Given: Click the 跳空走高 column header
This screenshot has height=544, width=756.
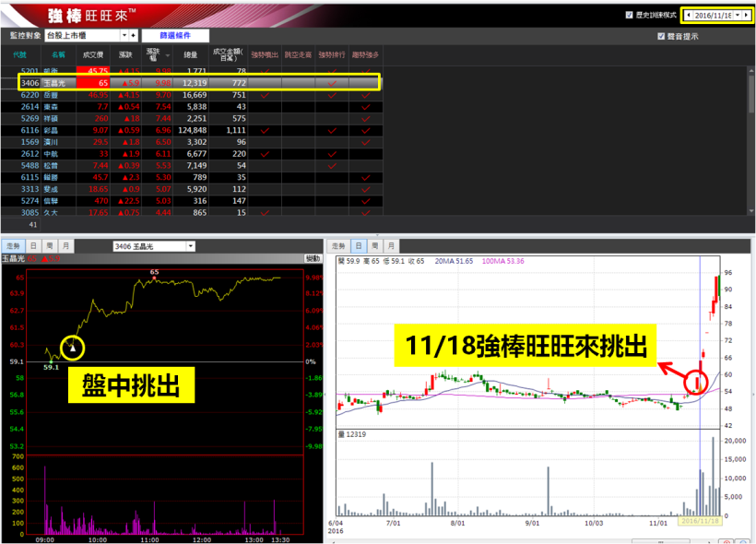Looking at the screenshot, I should coord(298,55).
